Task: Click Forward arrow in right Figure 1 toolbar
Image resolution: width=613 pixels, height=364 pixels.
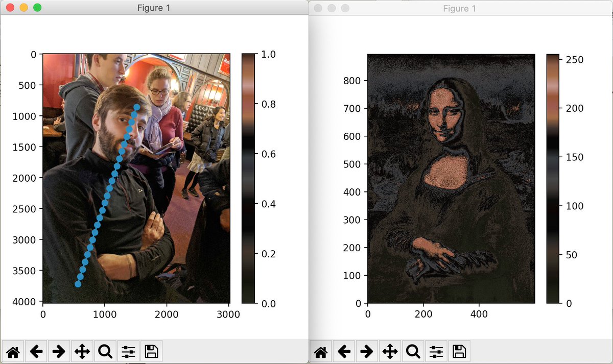Action: [367, 351]
